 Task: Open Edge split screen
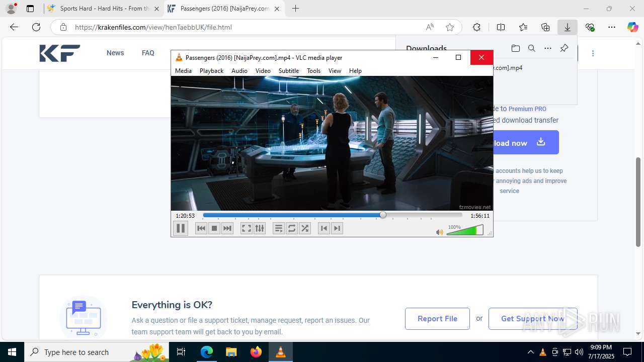pos(501,27)
